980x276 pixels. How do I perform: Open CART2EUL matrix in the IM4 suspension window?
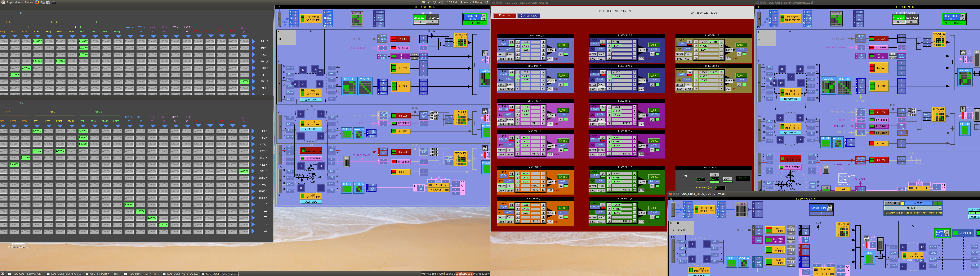tap(741, 210)
